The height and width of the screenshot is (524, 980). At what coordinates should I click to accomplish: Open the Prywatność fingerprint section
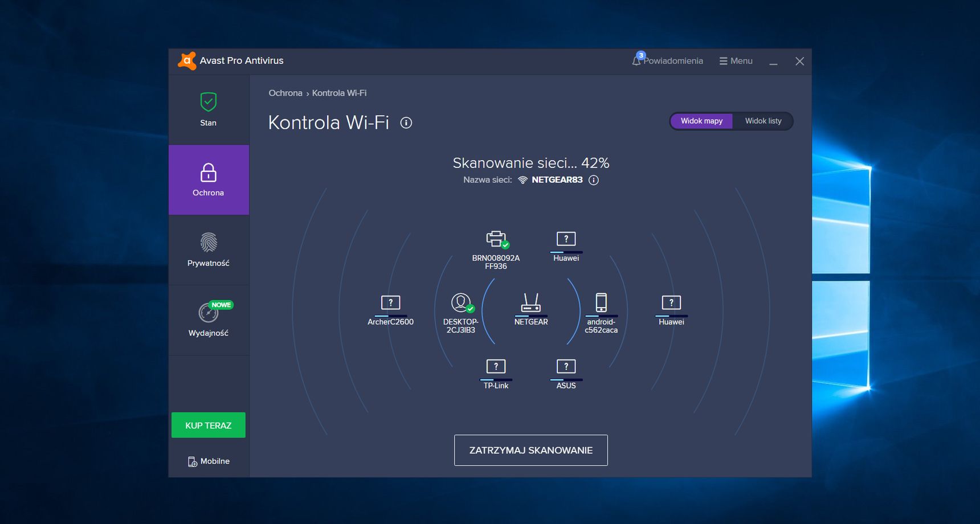point(209,250)
